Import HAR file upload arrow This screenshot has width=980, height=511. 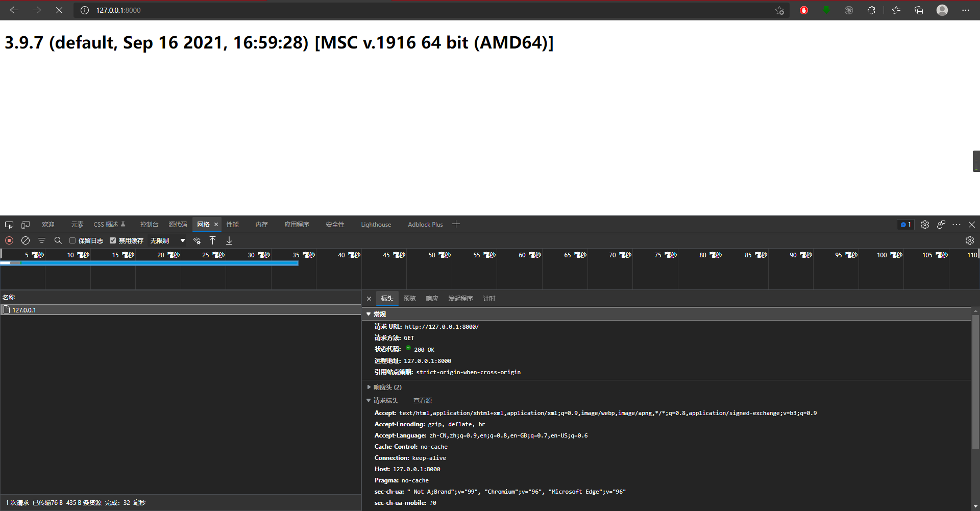(x=213, y=240)
